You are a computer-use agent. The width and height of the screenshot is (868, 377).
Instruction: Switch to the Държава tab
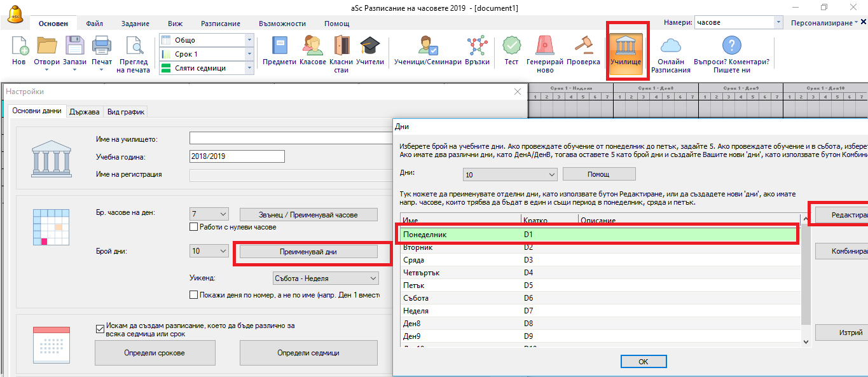point(85,112)
